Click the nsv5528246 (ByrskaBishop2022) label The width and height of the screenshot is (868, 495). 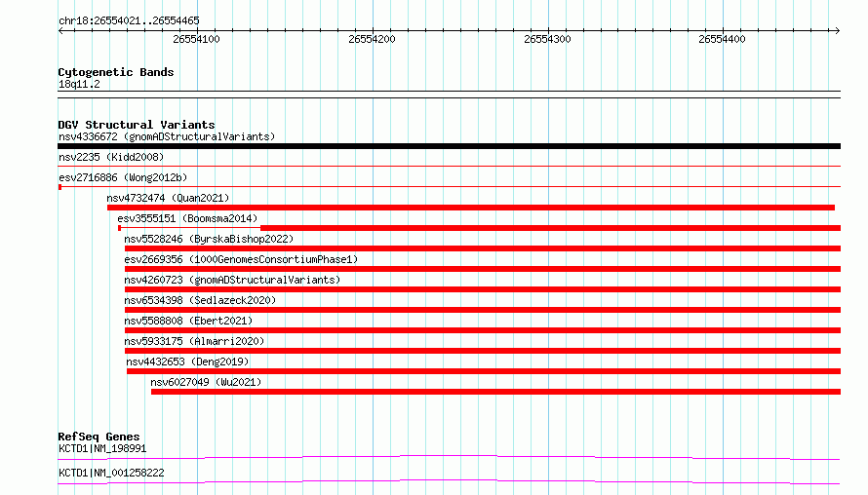click(209, 239)
